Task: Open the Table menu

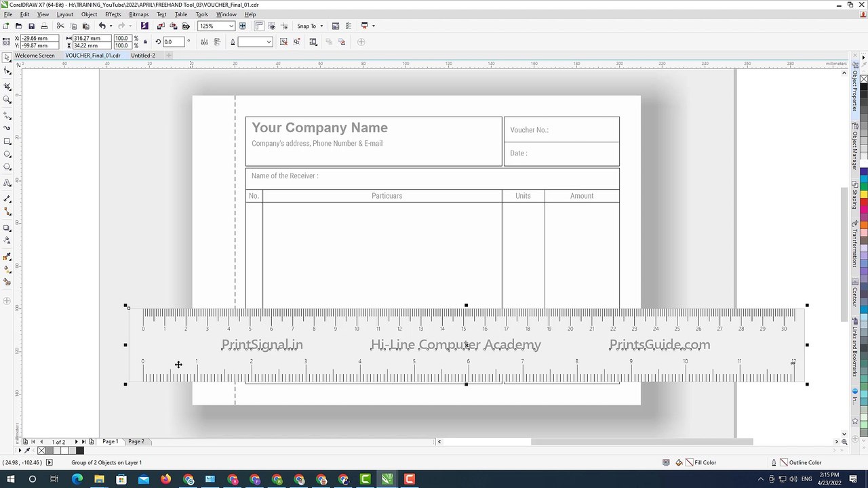Action: (x=181, y=14)
